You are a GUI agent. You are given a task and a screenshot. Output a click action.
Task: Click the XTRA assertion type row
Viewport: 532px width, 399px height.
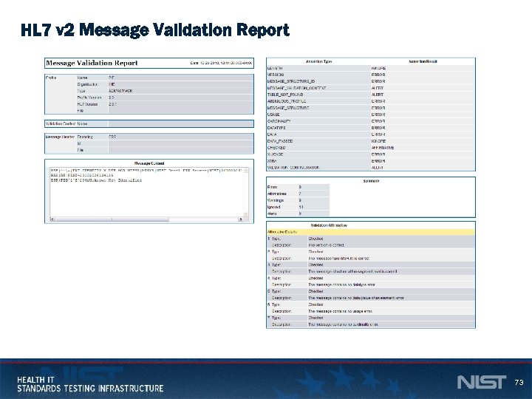pos(371,161)
